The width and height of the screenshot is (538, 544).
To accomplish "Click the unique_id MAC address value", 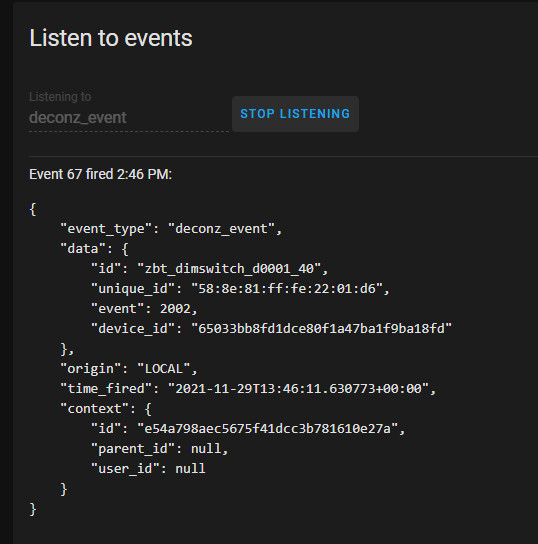I will point(287,289).
